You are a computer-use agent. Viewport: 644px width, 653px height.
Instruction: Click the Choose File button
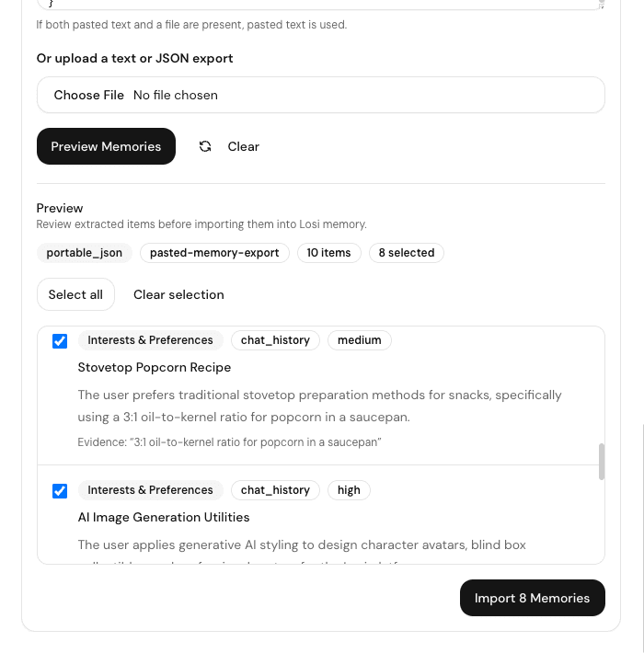pos(88,95)
